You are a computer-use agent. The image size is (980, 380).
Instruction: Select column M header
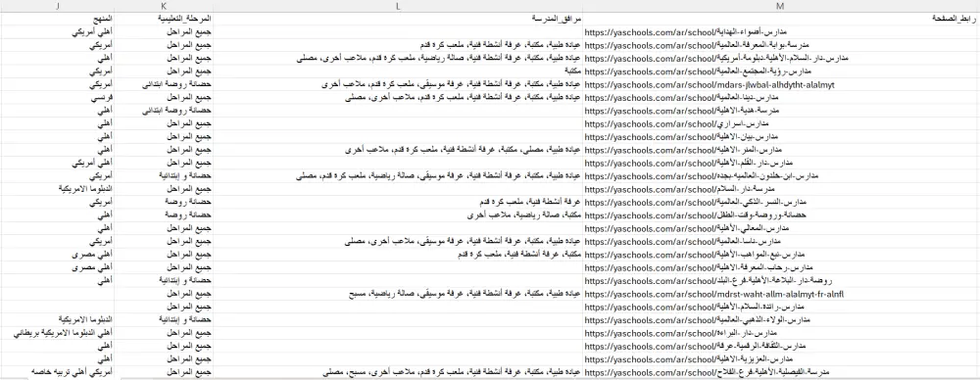point(781,6)
